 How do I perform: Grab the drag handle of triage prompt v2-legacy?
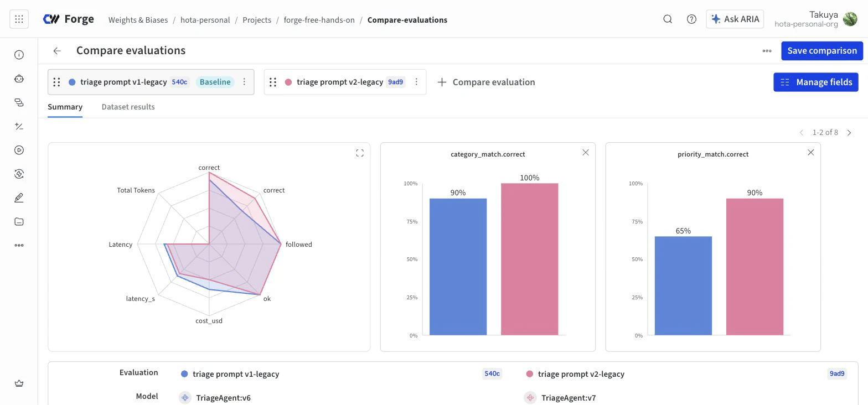[x=272, y=82]
